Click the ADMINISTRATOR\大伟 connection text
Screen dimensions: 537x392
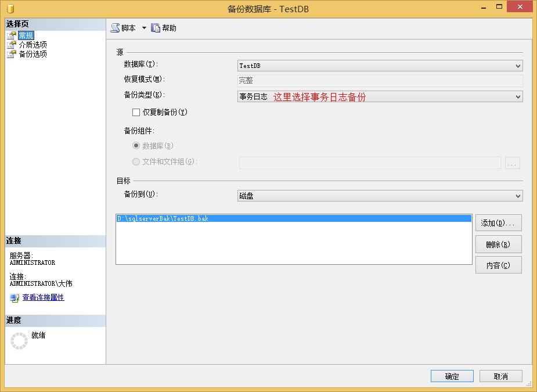coord(41,283)
